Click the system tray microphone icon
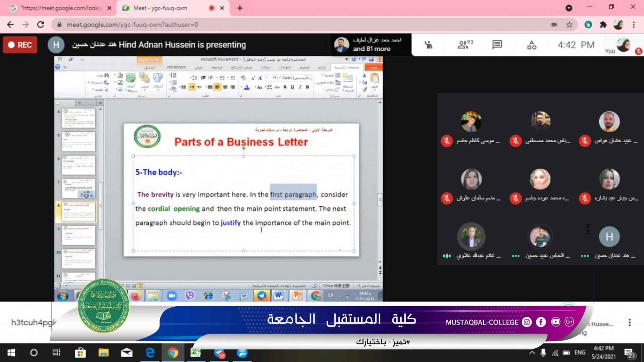Image resolution: width=644 pixels, height=362 pixels. click(x=543, y=353)
